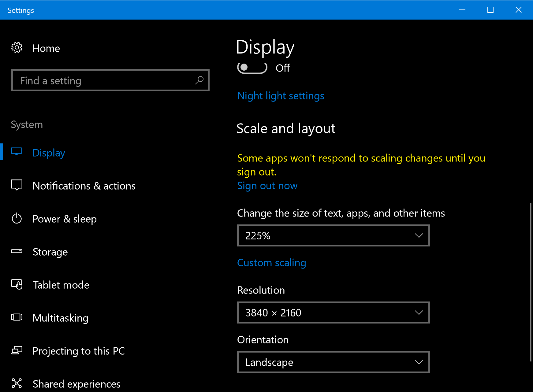Image resolution: width=533 pixels, height=392 pixels.
Task: Click the search magnifier icon
Action: coord(199,80)
